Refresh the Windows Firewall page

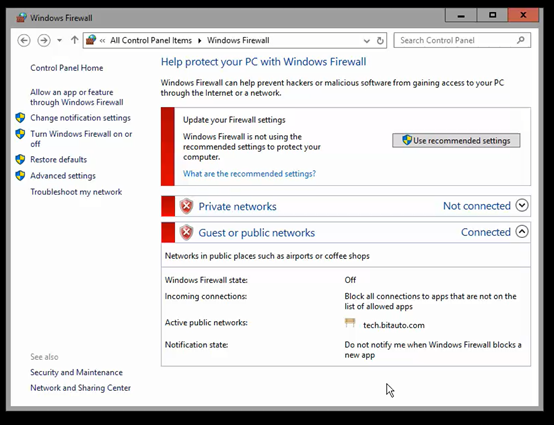380,41
